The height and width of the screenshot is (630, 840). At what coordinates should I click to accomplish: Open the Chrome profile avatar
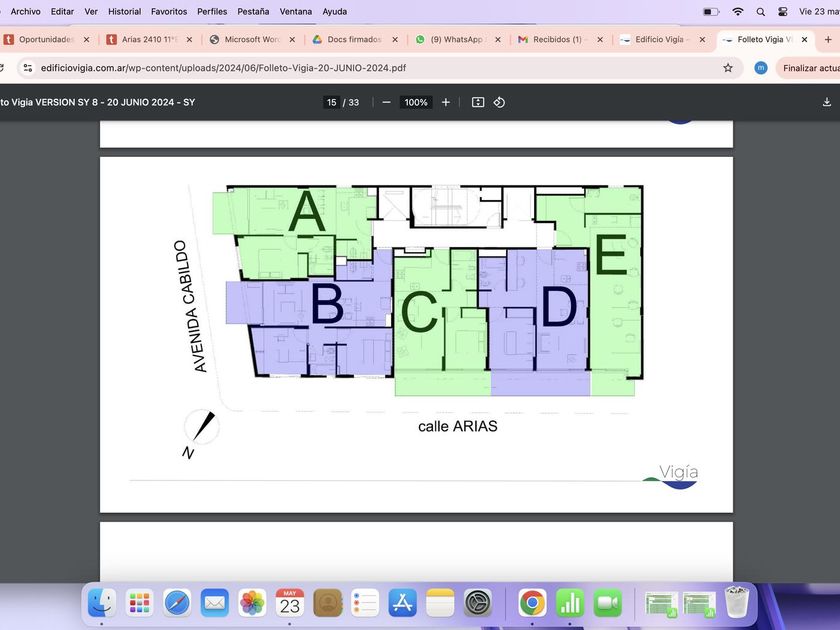coord(761,68)
